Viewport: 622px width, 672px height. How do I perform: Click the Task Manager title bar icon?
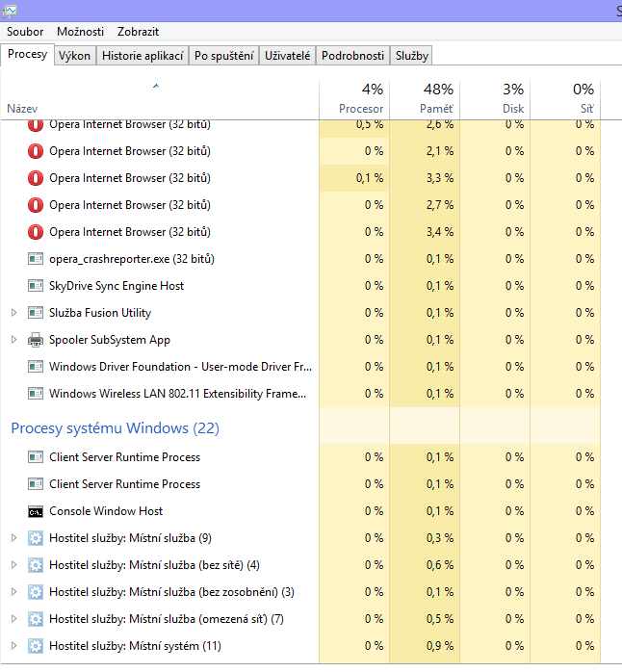[x=9, y=9]
